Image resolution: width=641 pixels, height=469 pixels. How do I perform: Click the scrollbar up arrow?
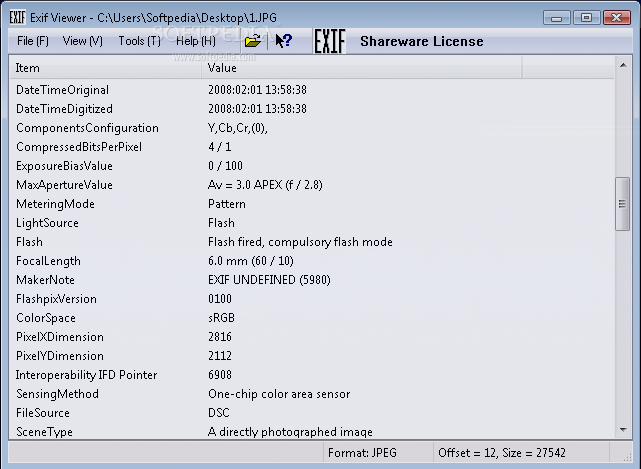pos(623,65)
